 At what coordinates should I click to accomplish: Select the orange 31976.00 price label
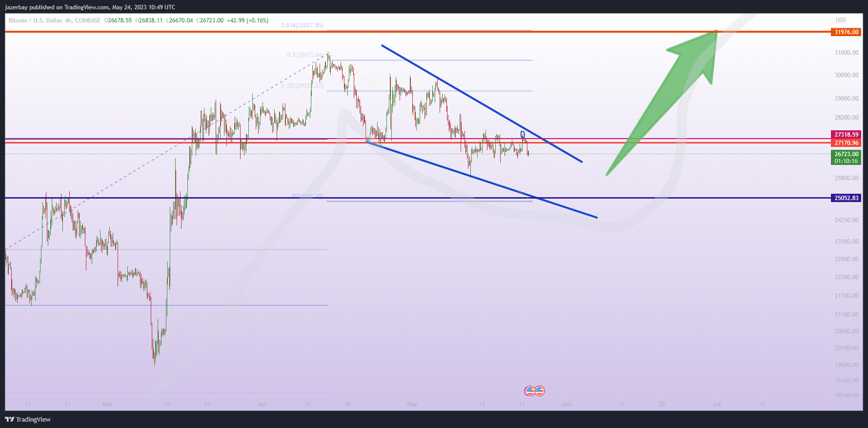click(x=846, y=32)
